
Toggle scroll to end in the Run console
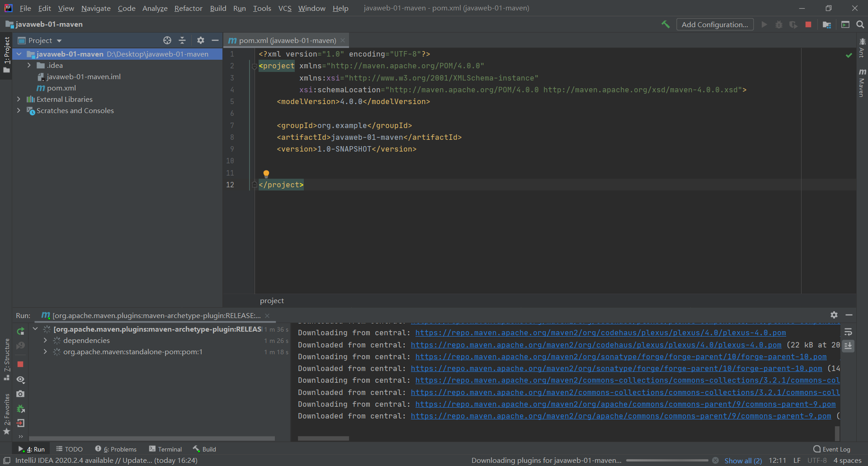point(849,346)
